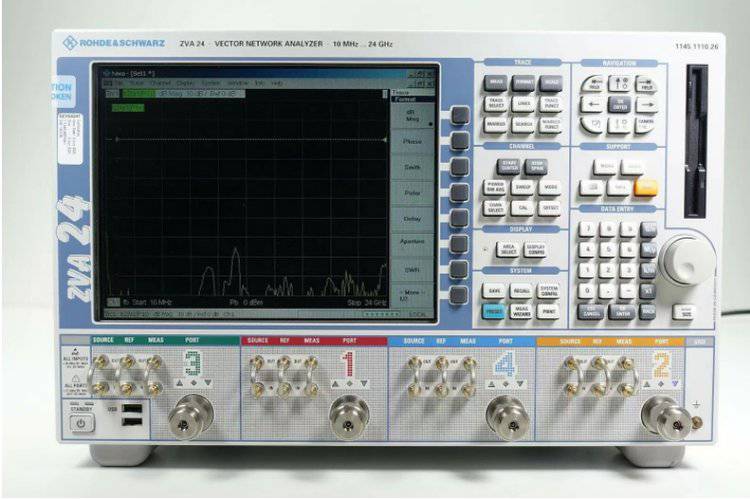Hit the TRACE FUNCT key

tap(551, 103)
